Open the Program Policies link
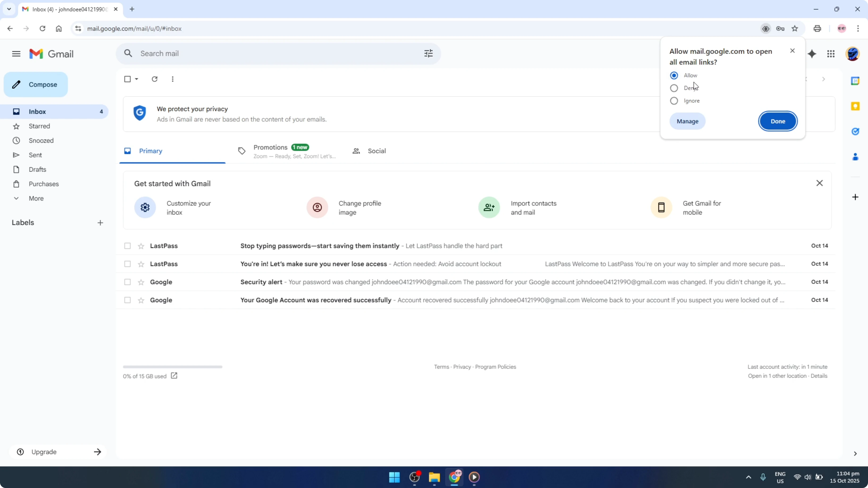 [495, 367]
